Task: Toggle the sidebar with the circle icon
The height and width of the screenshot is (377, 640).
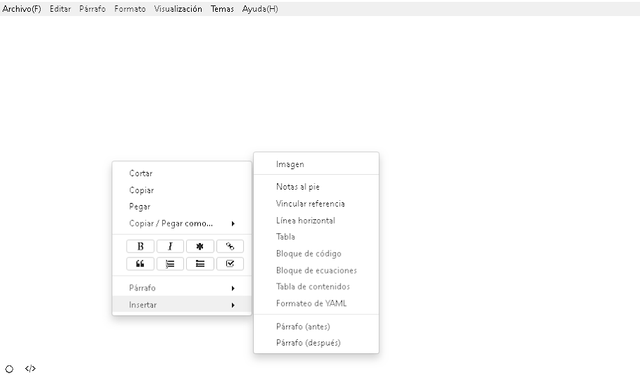Action: (9, 368)
